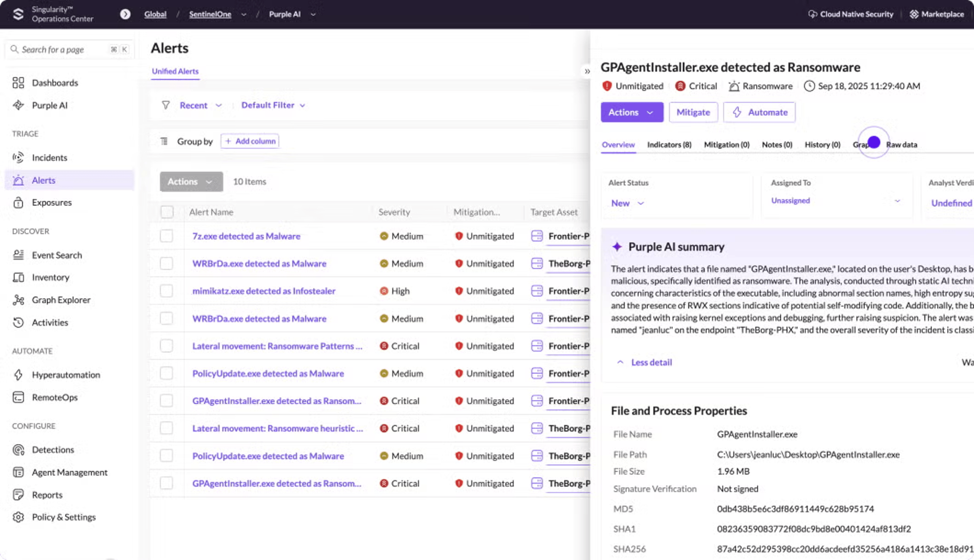This screenshot has width=974, height=560.
Task: Click the Mitigate button
Action: click(693, 112)
